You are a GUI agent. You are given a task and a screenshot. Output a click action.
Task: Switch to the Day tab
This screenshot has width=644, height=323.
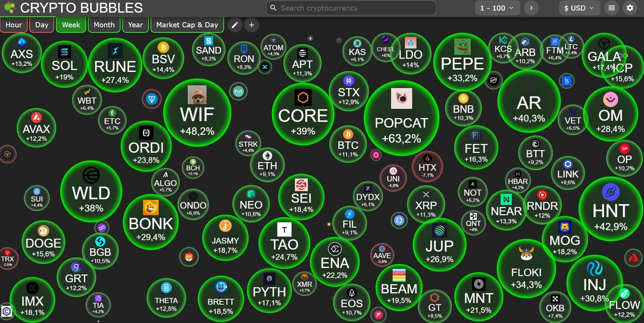coord(42,25)
